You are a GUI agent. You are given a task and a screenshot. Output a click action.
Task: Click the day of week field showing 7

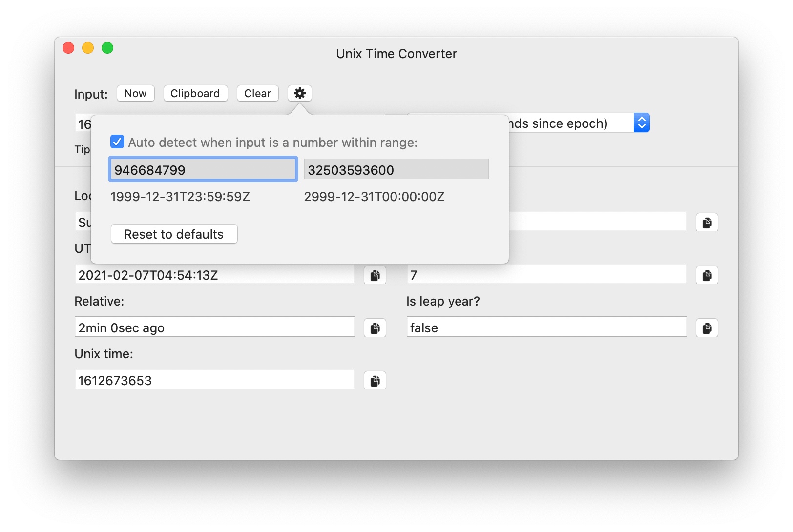(x=546, y=274)
